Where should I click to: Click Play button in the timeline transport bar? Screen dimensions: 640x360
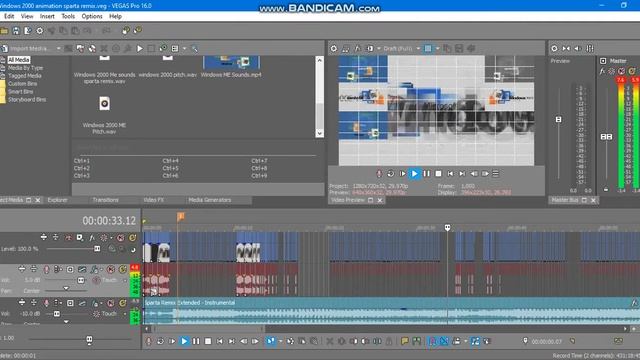(x=184, y=341)
